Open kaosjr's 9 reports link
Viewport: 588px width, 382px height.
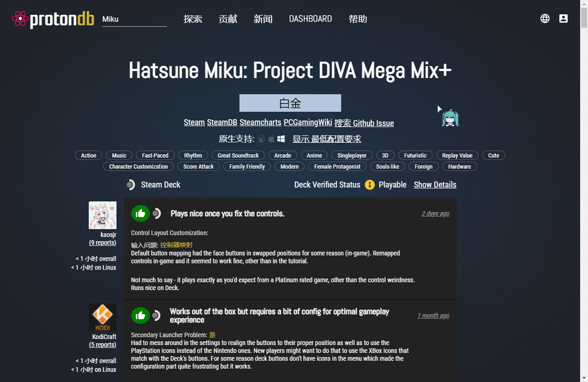(x=103, y=243)
